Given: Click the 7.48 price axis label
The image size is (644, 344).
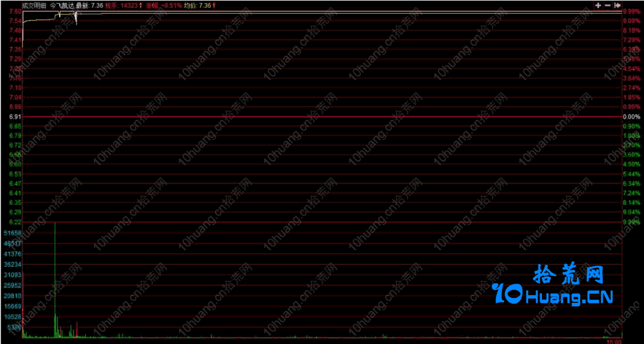Looking at the screenshot, I should click(15, 30).
